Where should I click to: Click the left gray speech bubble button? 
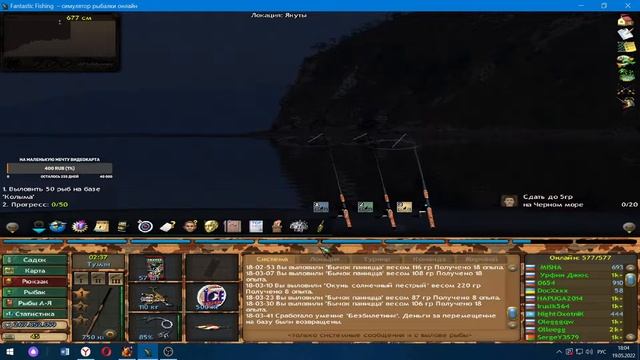tap(12, 227)
